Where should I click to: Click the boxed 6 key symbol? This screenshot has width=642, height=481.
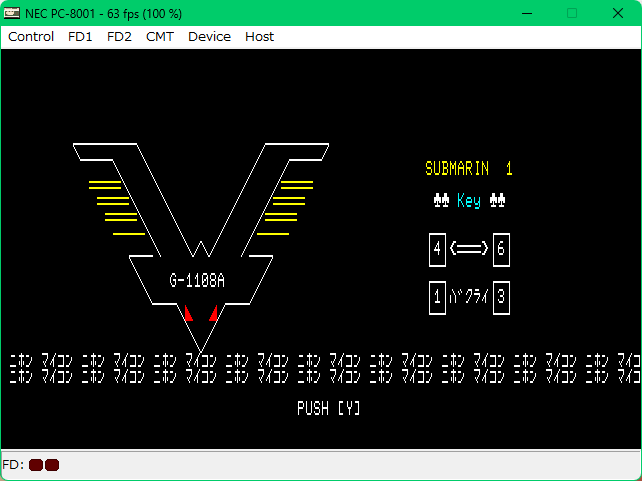point(501,249)
